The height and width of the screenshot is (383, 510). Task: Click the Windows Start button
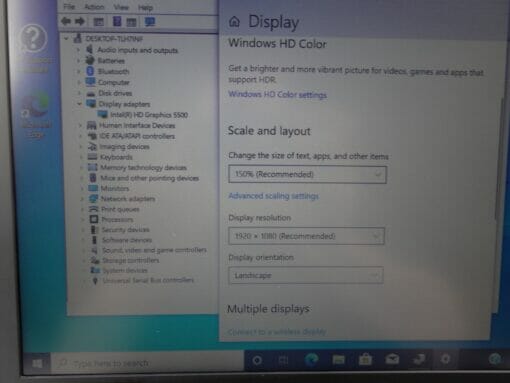tap(37, 363)
